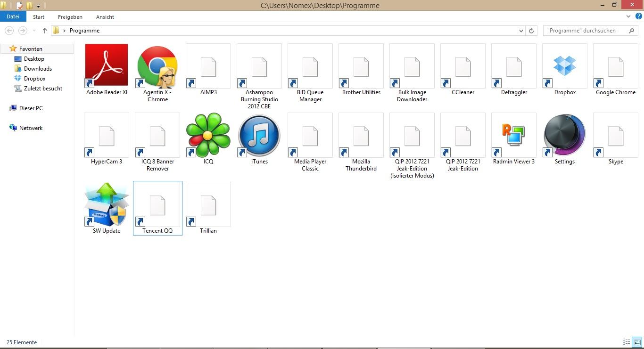This screenshot has width=644, height=349.
Task: Select the Brother Utilities shortcut
Action: 361,70
